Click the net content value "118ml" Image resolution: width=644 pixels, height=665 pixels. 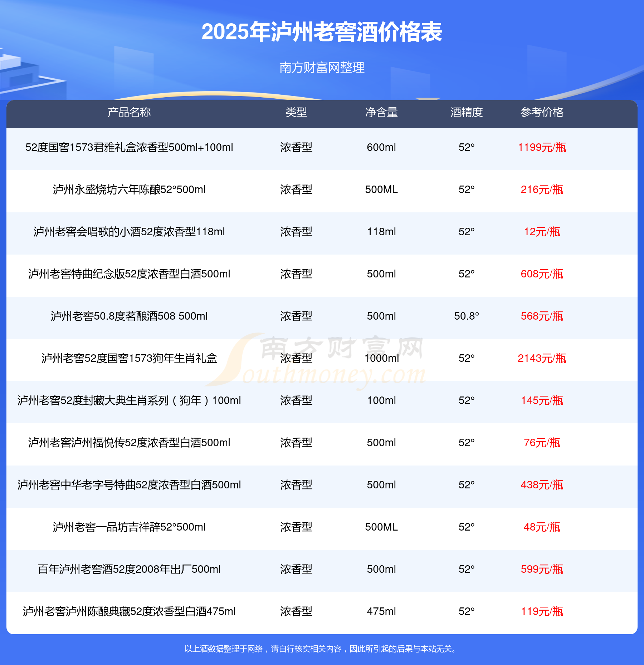(381, 232)
